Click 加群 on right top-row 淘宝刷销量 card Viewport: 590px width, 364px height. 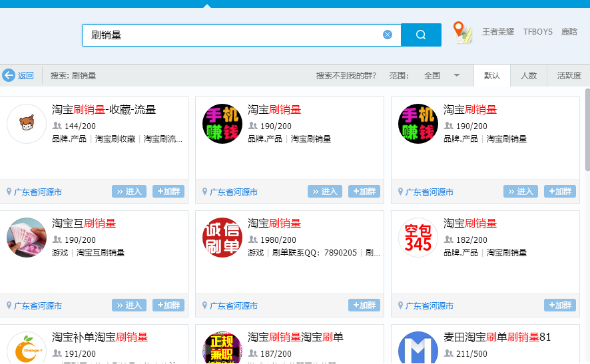coord(560,192)
